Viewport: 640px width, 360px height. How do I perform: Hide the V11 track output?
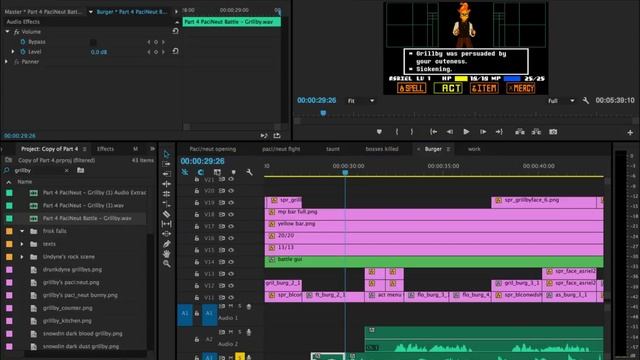[231, 297]
